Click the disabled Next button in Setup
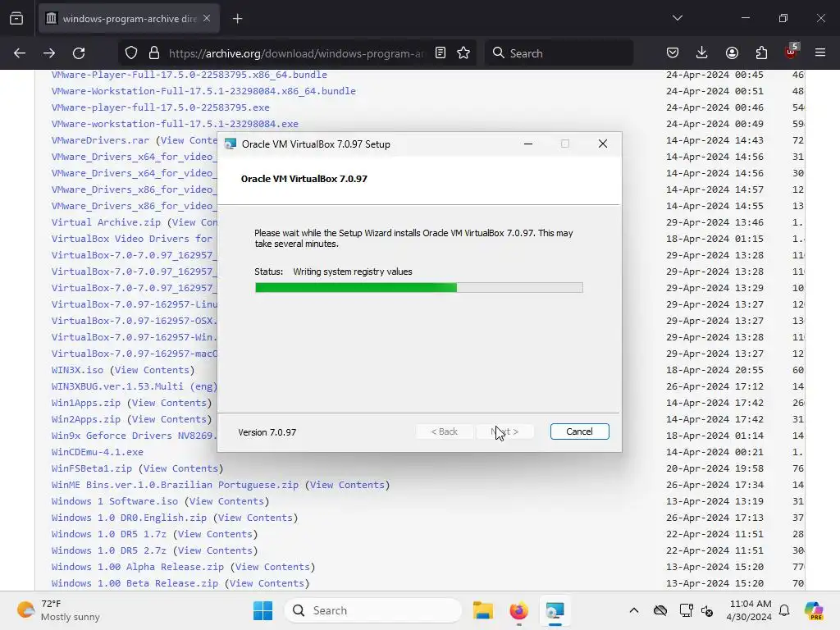This screenshot has width=840, height=630. [x=504, y=431]
